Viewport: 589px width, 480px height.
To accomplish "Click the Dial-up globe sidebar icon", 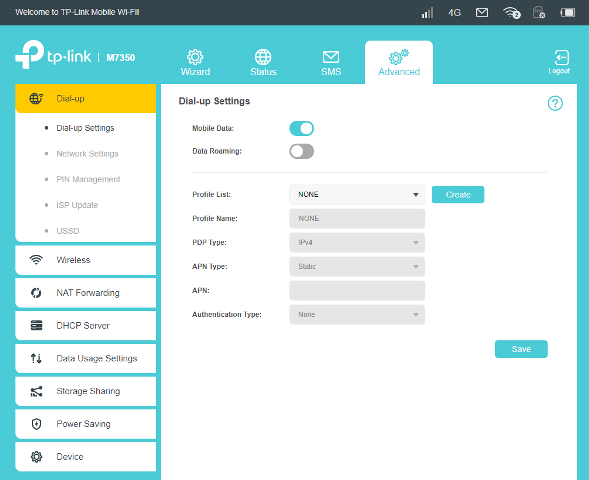I will tap(36, 98).
